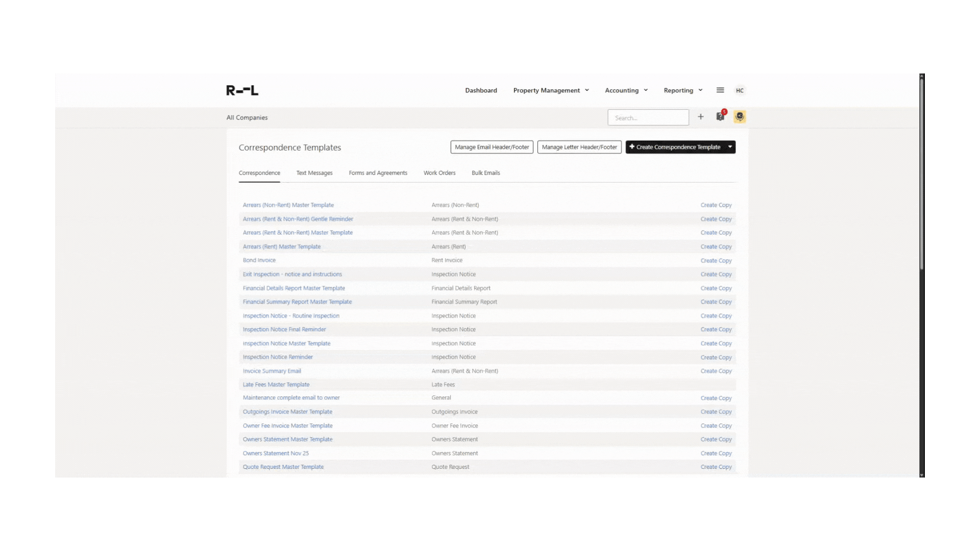Click Create Correspondence Template button
Viewport: 980px width, 551px height.
click(675, 147)
